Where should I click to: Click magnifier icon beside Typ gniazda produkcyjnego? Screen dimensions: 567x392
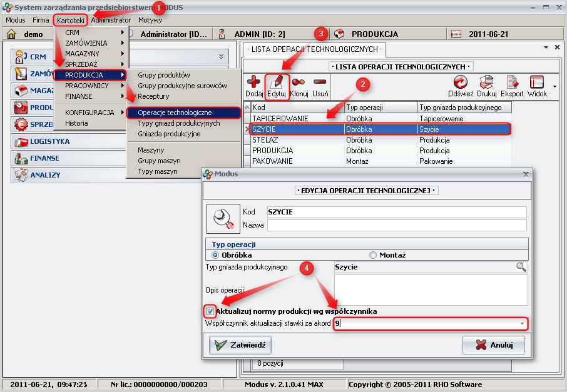521,267
